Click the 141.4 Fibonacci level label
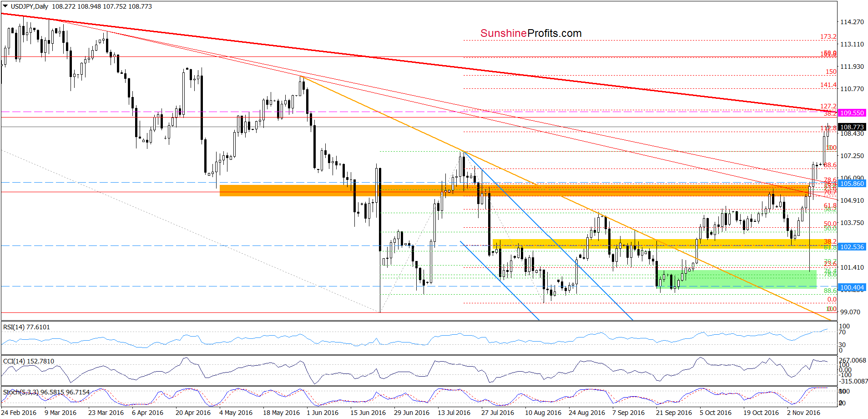The image size is (868, 419). [x=828, y=85]
